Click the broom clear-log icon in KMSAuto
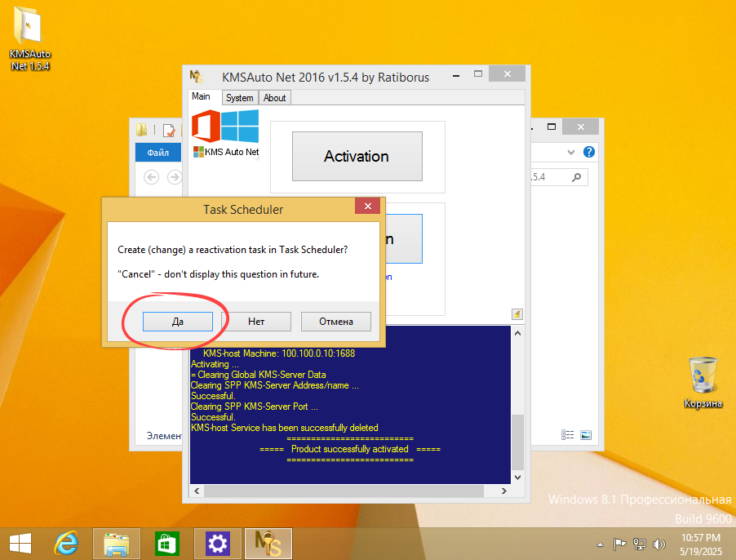This screenshot has width=736, height=560. [517, 314]
